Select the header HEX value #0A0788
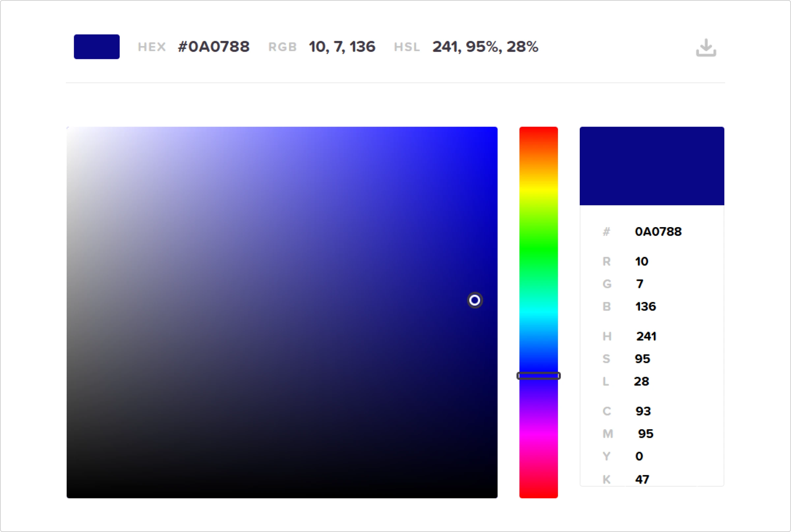This screenshot has width=791, height=532. click(214, 47)
